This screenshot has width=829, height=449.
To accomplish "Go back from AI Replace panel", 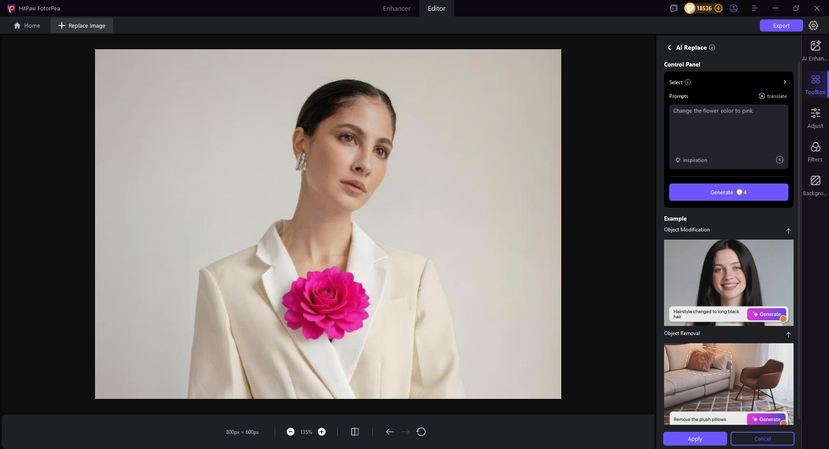I will pos(669,47).
